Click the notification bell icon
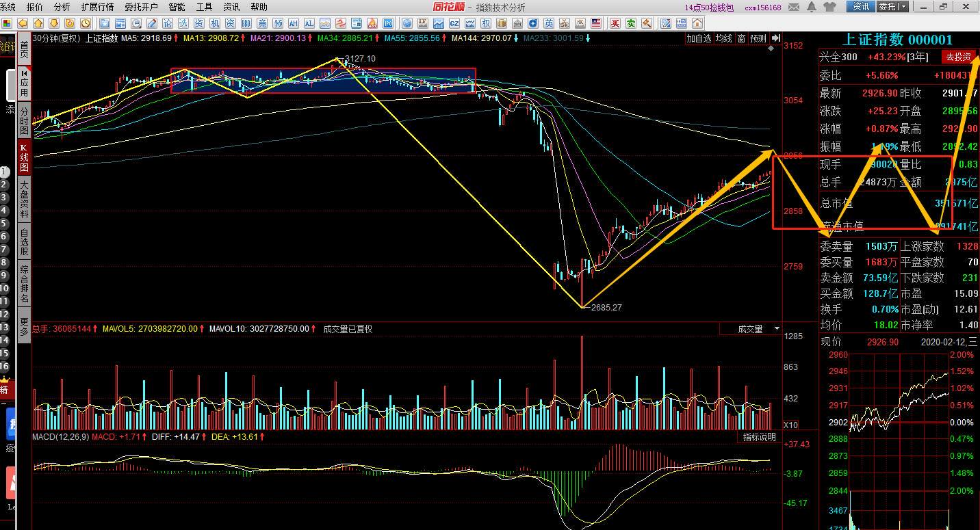 coord(812,7)
